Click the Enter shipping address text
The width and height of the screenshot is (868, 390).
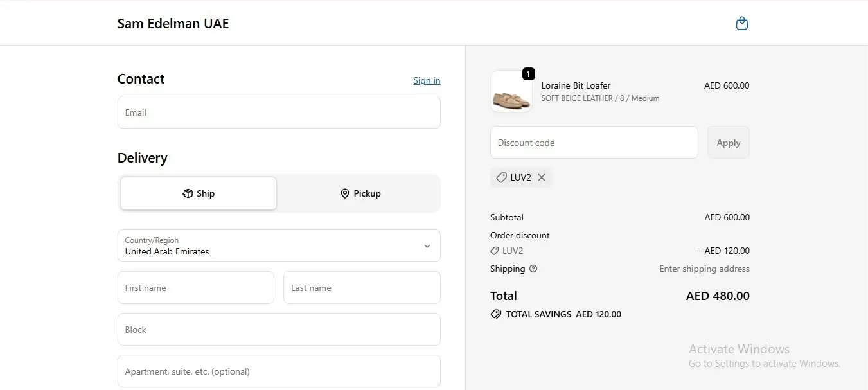pos(704,269)
